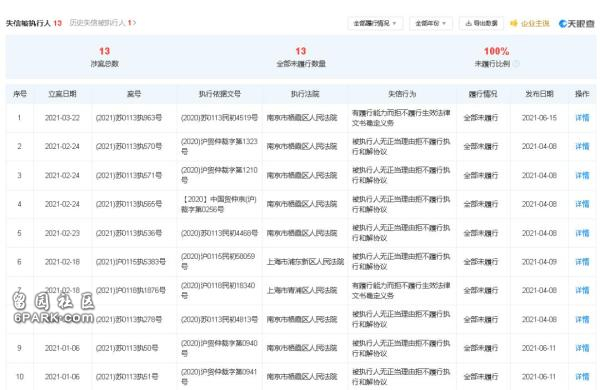600x390 pixels.
Task: Click the 涉案总数 summary count
Action: 104,51
